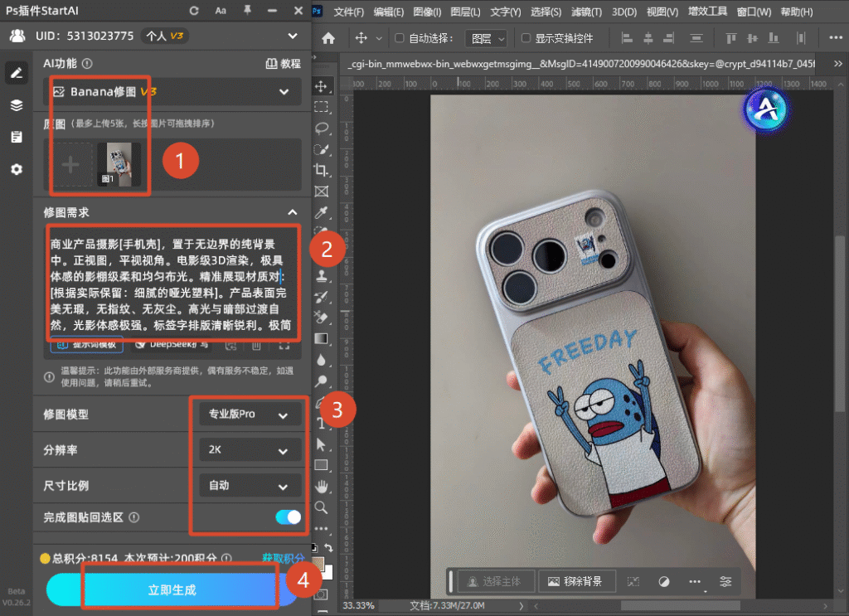Select the Move tool in toolbox
Image resolution: width=849 pixels, height=616 pixels.
point(321,86)
